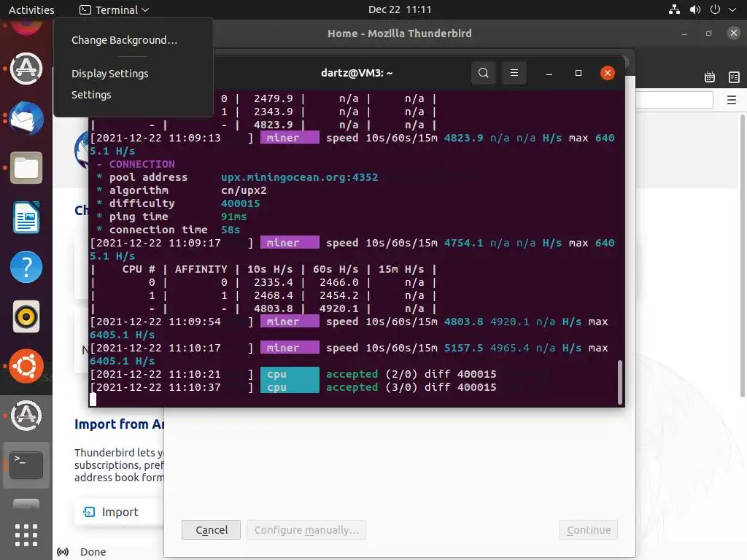
Task: Click the Thunderbird page scrollbar
Action: (743, 254)
